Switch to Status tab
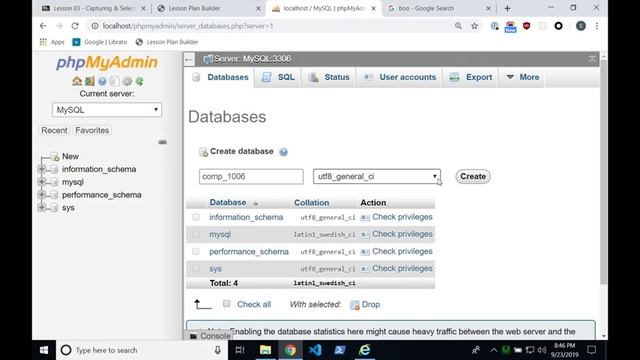The width and height of the screenshot is (640, 360). click(x=329, y=77)
